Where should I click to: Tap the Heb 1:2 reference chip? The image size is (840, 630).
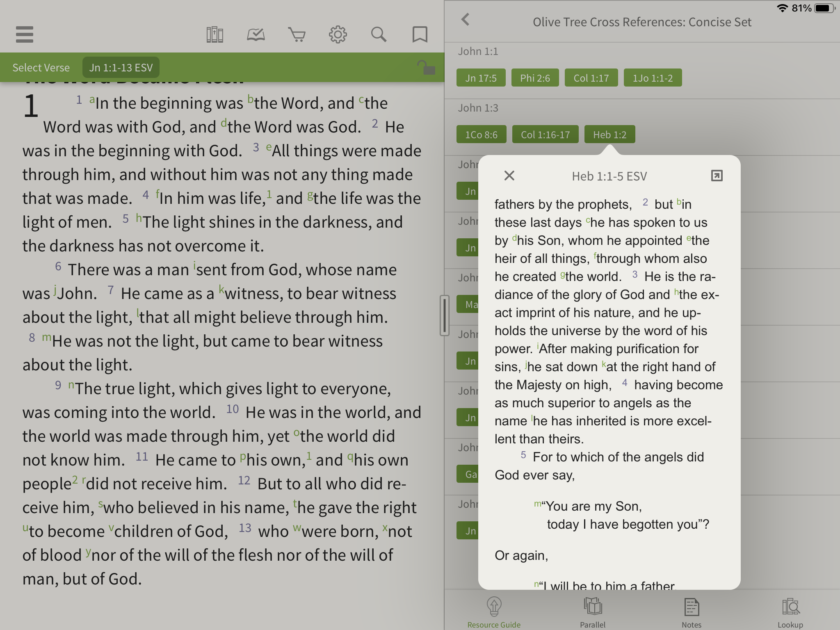click(x=609, y=134)
